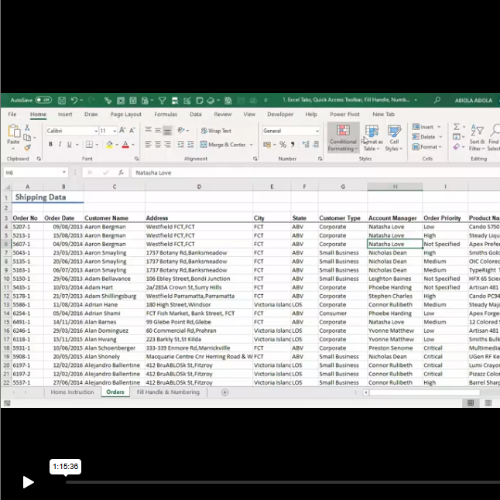Switch to Fill Handle & Numbering sheet
Image resolution: width=500 pixels, height=500 pixels.
click(x=168, y=392)
